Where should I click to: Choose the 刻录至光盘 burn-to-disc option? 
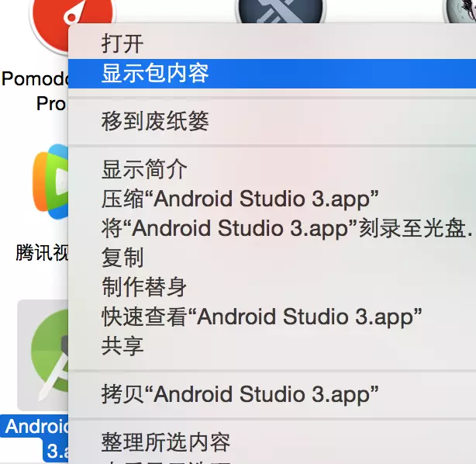coord(272,228)
